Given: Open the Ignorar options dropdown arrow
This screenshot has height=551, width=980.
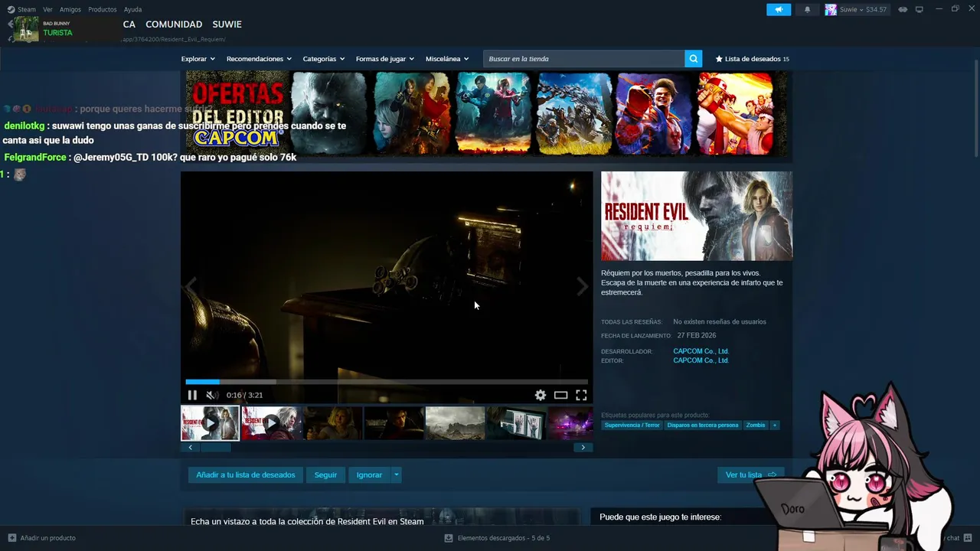Looking at the screenshot, I should (x=396, y=474).
